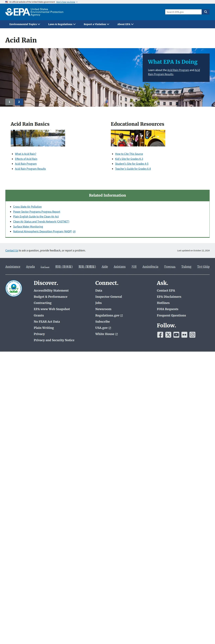215x644 pixels.
Task: Open Grants footer link
Action: click(x=39, y=315)
